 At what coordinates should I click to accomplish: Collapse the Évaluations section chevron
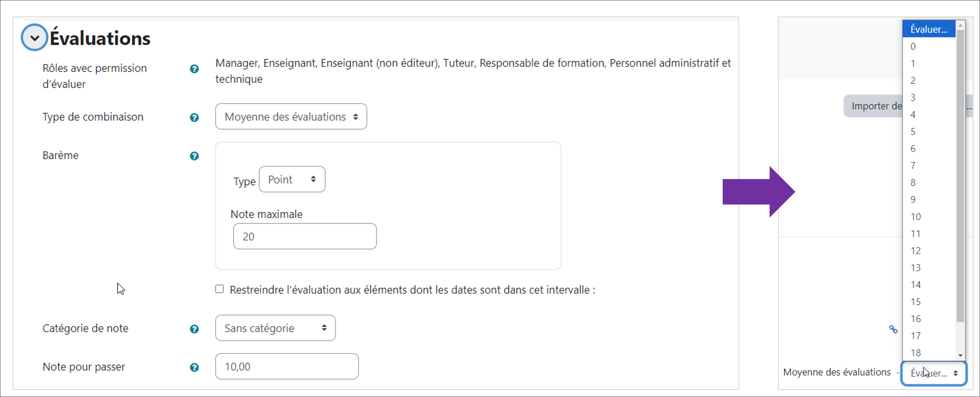(x=35, y=38)
